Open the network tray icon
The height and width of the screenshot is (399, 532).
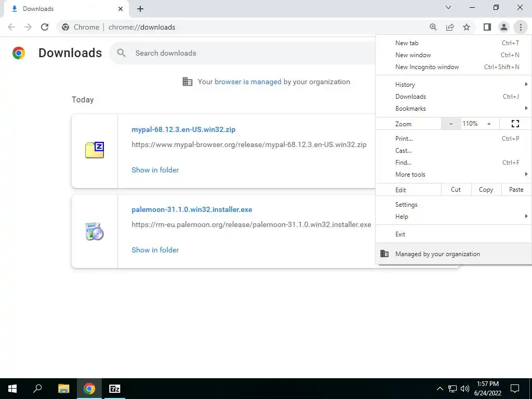(453, 389)
